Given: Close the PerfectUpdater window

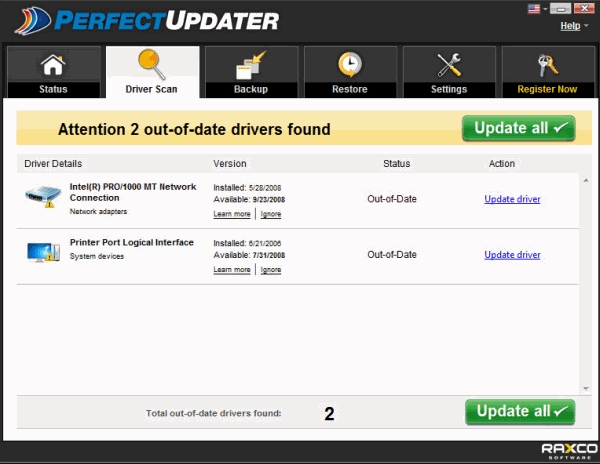Looking at the screenshot, I should pos(584,8).
